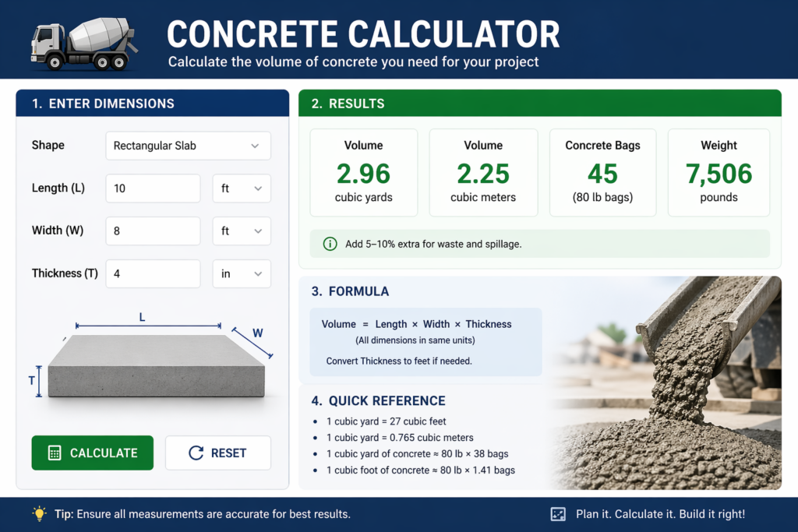Click the Concrete Bags result card
Viewport: 798px width, 532px height.
click(602, 173)
